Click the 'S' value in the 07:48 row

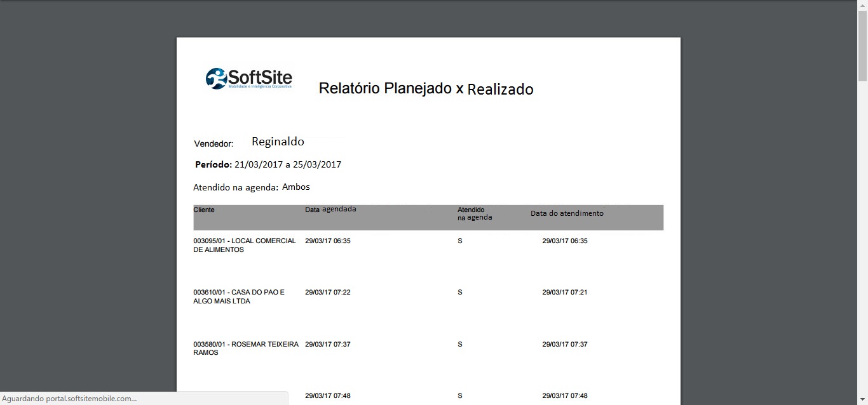point(459,396)
